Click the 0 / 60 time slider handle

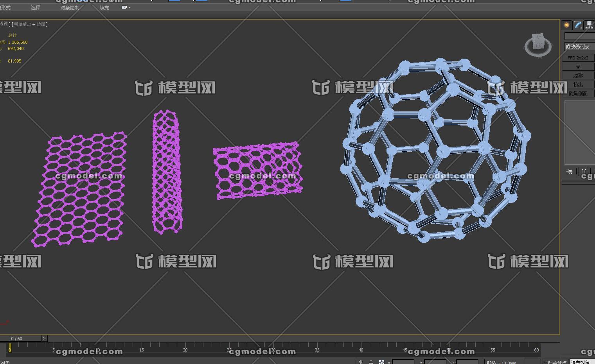[20, 338]
